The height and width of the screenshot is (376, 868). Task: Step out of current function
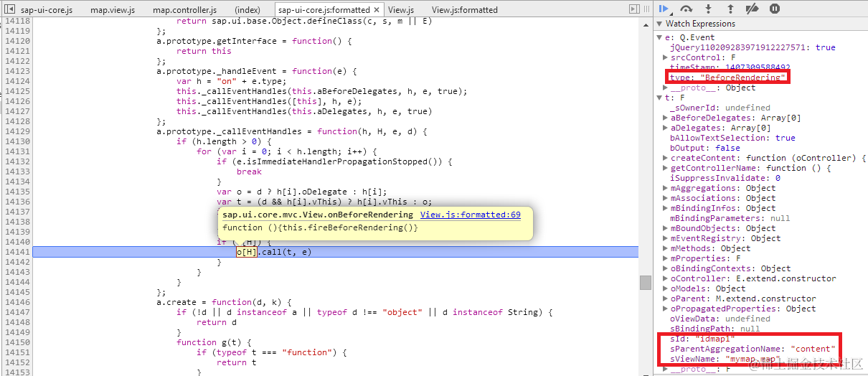[730, 9]
